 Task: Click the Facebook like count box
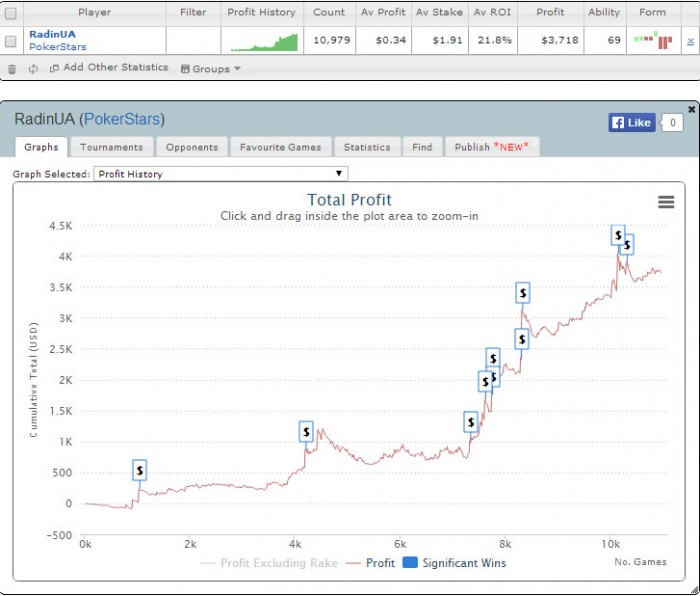(x=672, y=123)
